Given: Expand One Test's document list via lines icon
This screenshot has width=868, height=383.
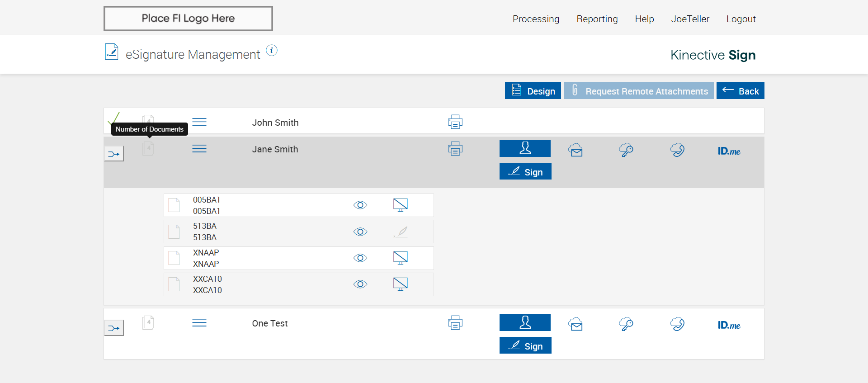Looking at the screenshot, I should [199, 323].
